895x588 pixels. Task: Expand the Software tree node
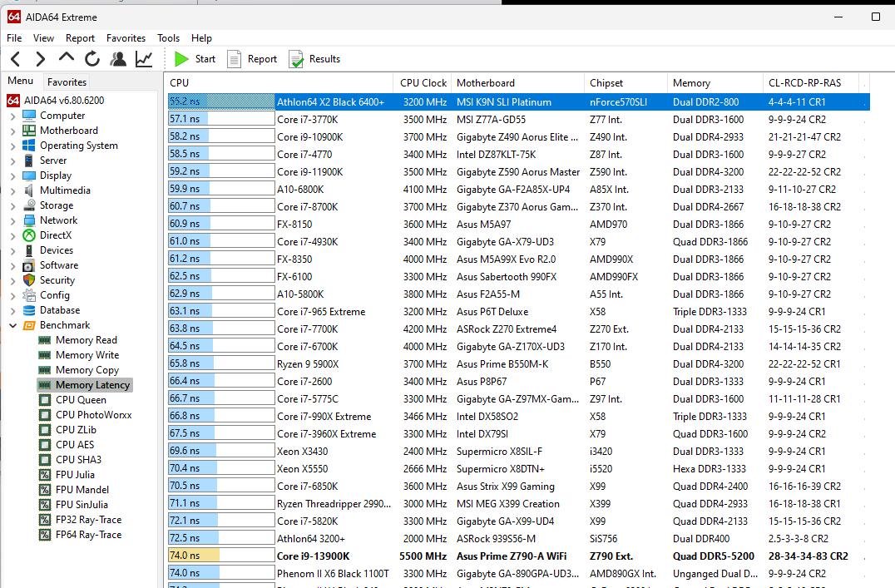point(12,264)
